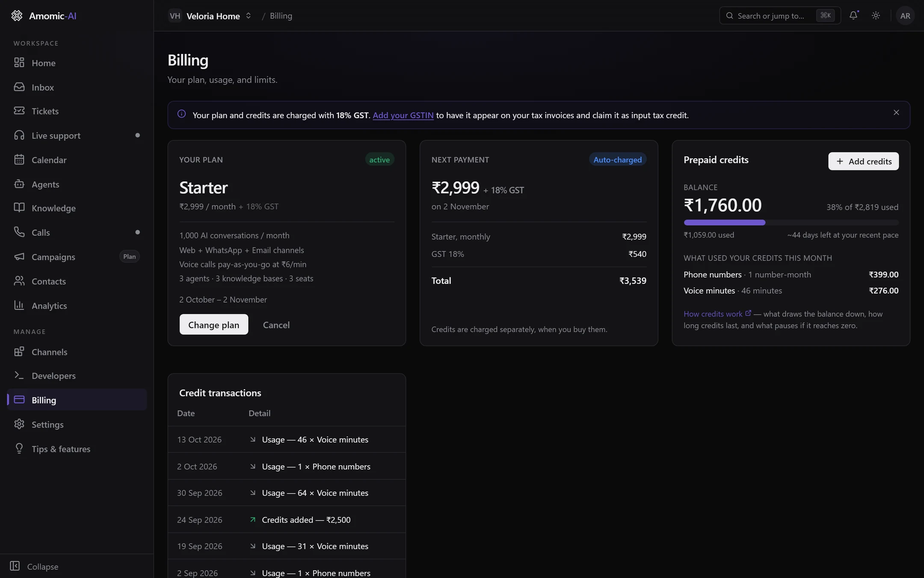Go to Tickets in the sidebar
This screenshot has width=924, height=578.
pos(77,111)
